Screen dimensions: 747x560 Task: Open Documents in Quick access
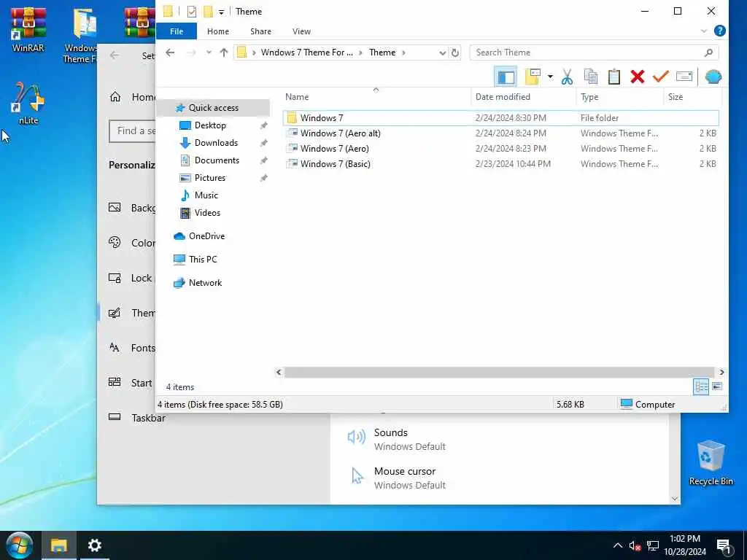[x=217, y=160]
